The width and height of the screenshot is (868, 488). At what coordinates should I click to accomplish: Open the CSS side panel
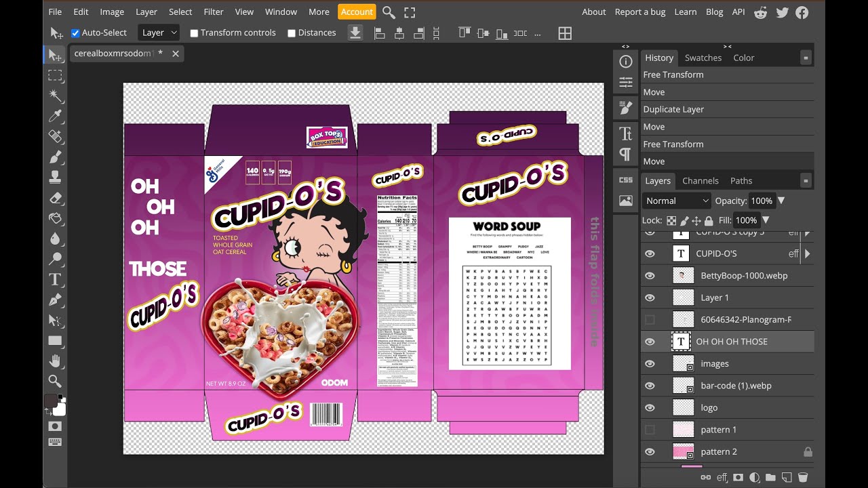625,180
